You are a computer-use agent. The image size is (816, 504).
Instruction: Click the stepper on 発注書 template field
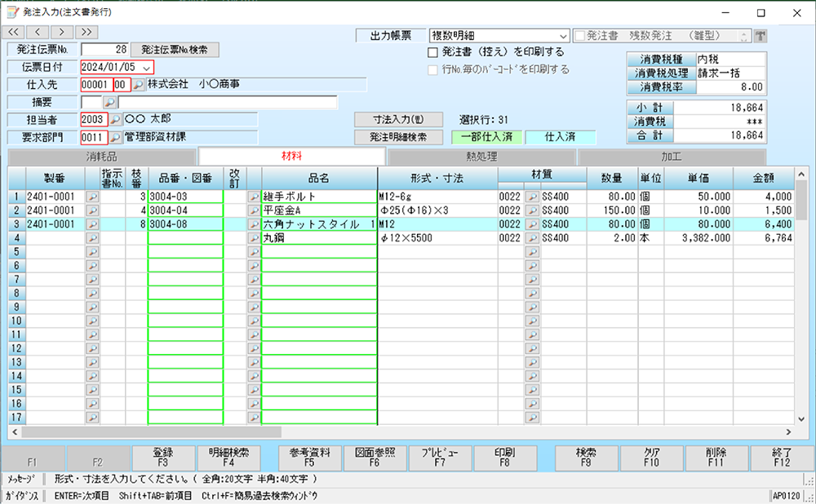tap(743, 36)
